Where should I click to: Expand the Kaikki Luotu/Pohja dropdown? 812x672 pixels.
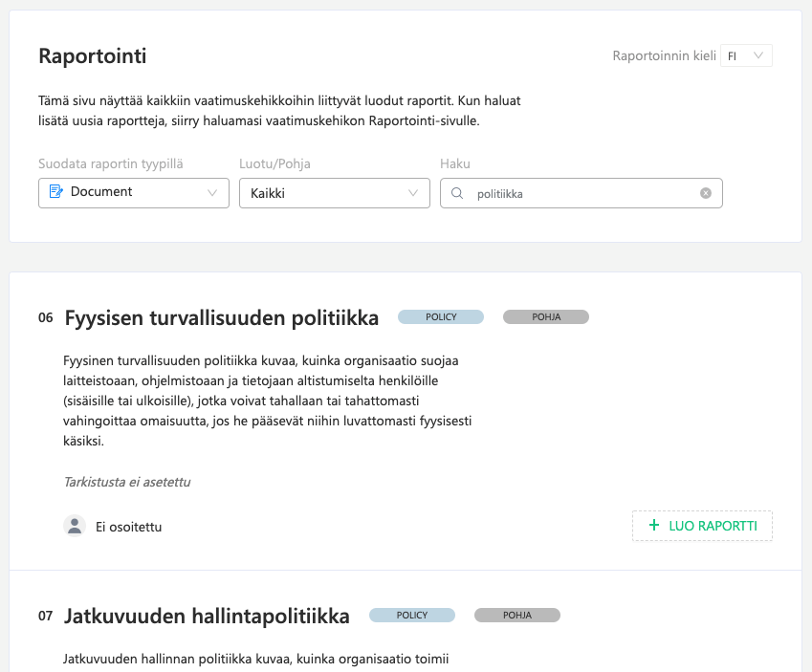click(335, 193)
